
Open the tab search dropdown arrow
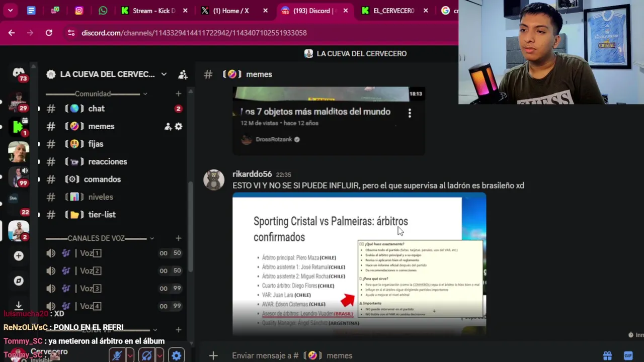coord(10,11)
